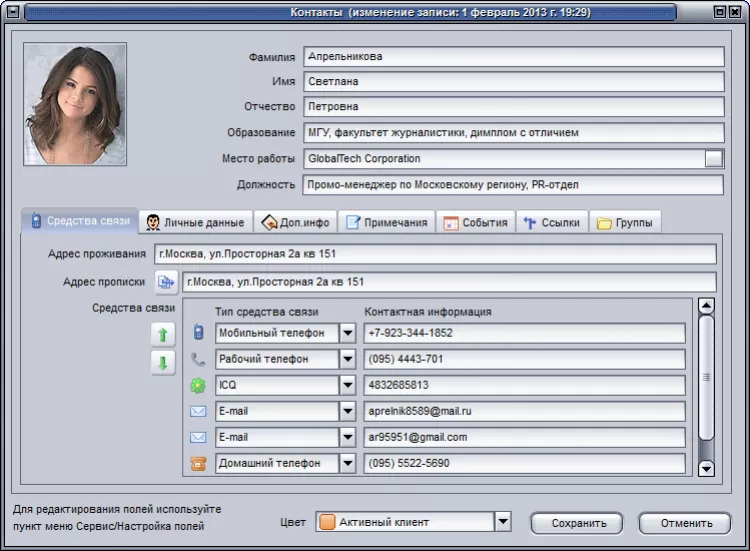Click the Адрес проживания input field
750x551 pixels.
point(435,253)
